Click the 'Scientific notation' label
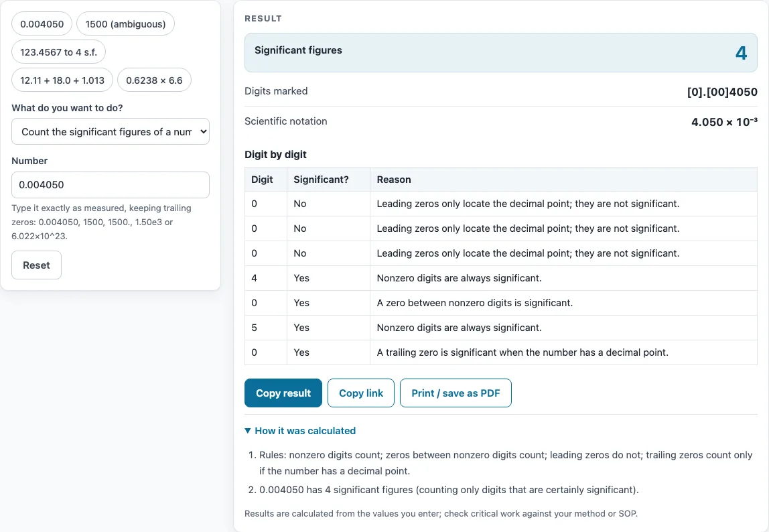The width and height of the screenshot is (769, 532). coord(286,121)
